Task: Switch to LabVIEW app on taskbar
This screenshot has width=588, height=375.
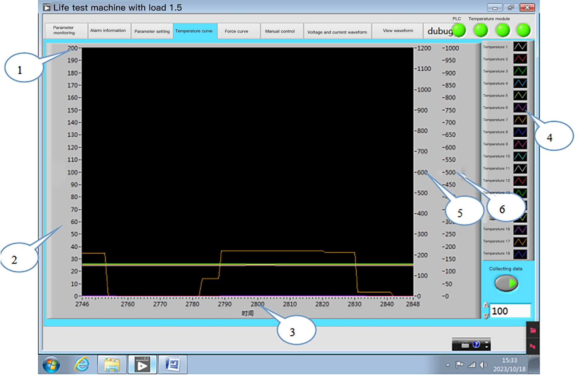Action: pos(142,365)
